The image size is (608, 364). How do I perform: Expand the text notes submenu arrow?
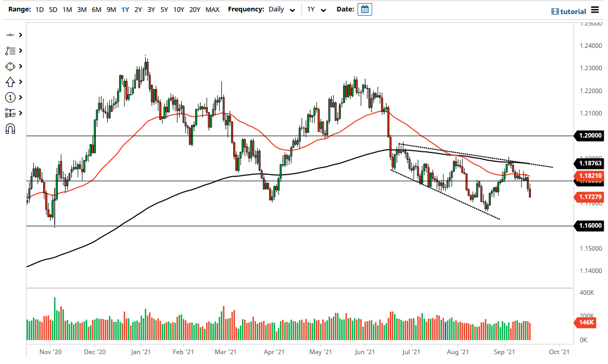point(20,51)
